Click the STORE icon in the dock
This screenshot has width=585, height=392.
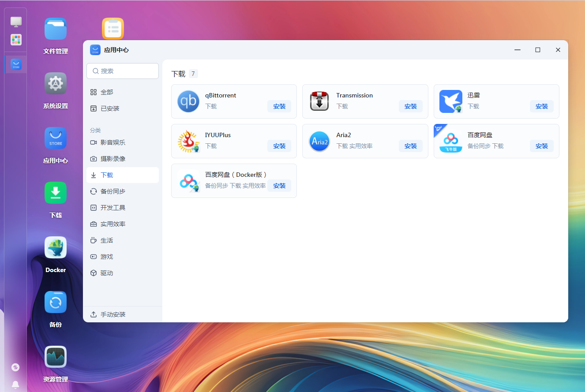(x=16, y=65)
